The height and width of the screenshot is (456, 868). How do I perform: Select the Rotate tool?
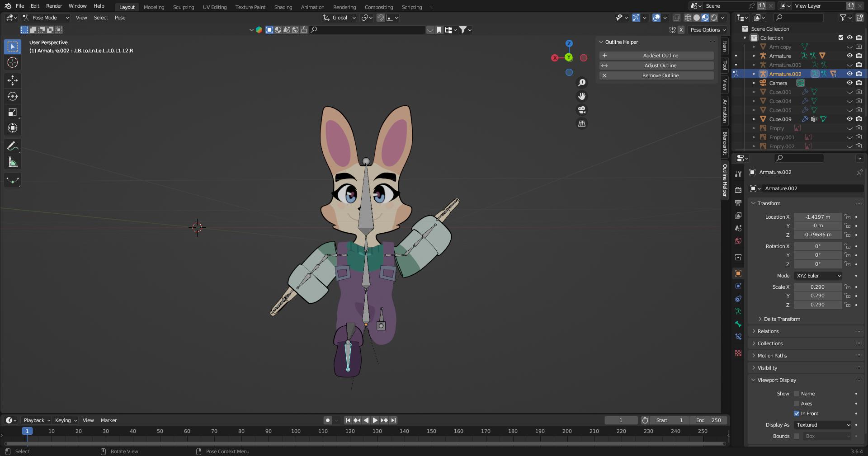(x=13, y=96)
